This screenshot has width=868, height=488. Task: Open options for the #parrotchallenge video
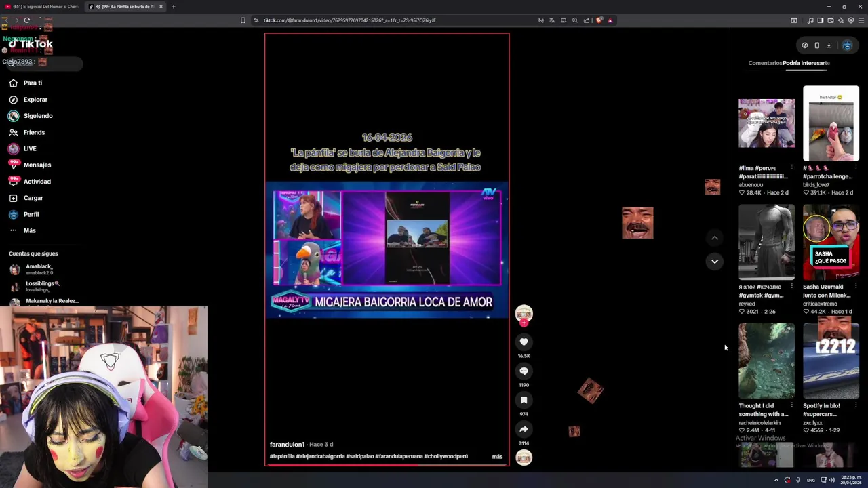(x=856, y=167)
